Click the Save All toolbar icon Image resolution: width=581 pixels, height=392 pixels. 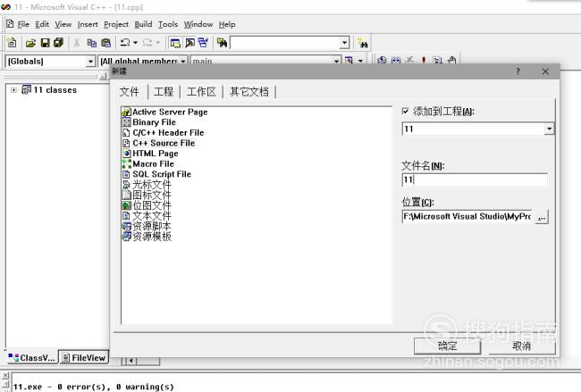point(58,43)
